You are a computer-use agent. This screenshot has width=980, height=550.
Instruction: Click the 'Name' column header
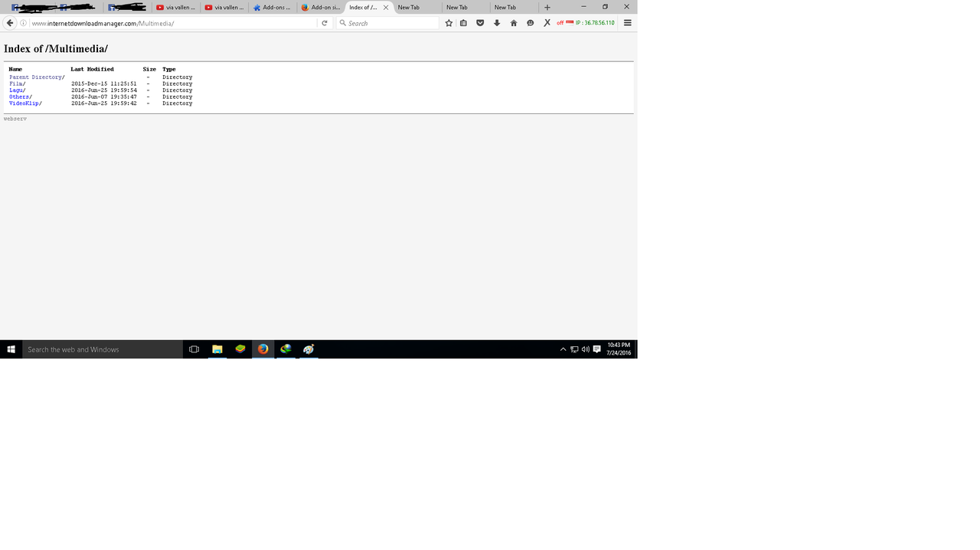click(x=15, y=70)
